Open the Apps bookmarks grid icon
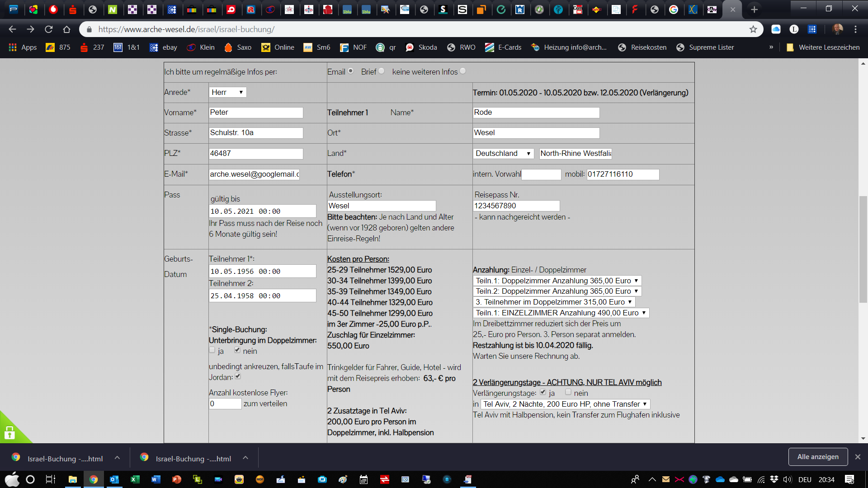This screenshot has height=488, width=868. click(13, 47)
